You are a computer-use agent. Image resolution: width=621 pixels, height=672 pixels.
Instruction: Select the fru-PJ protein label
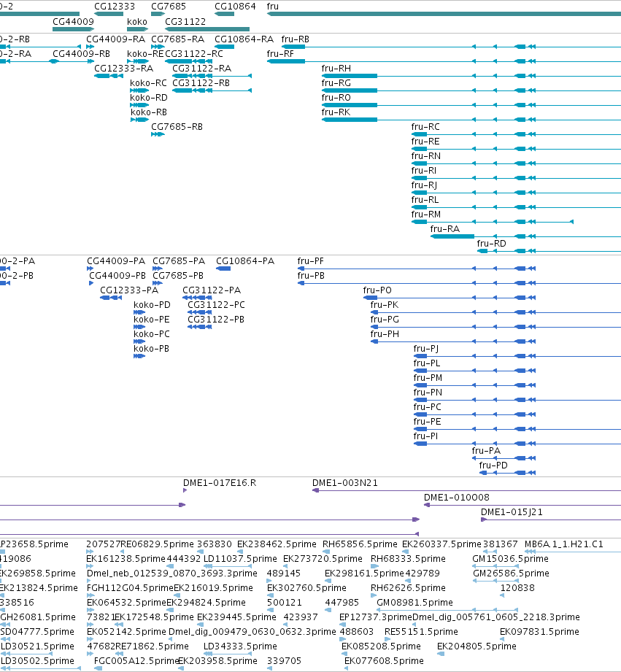pos(426,349)
